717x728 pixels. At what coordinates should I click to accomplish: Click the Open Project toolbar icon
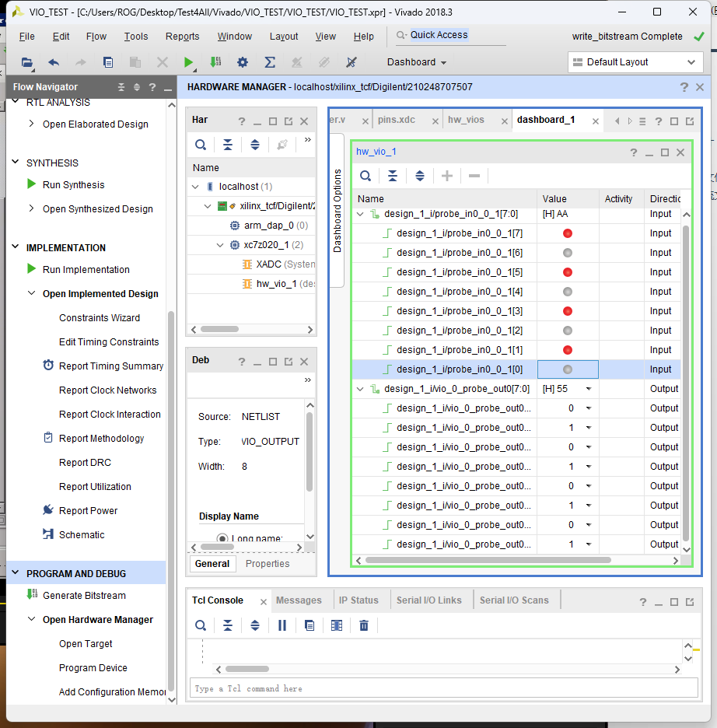(27, 62)
